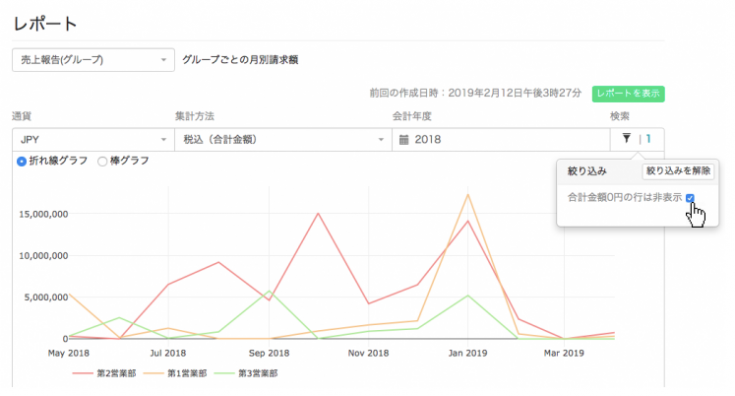Click the Jul 2018 axis label
Image resolution: width=735 pixels, height=396 pixels.
[168, 353]
